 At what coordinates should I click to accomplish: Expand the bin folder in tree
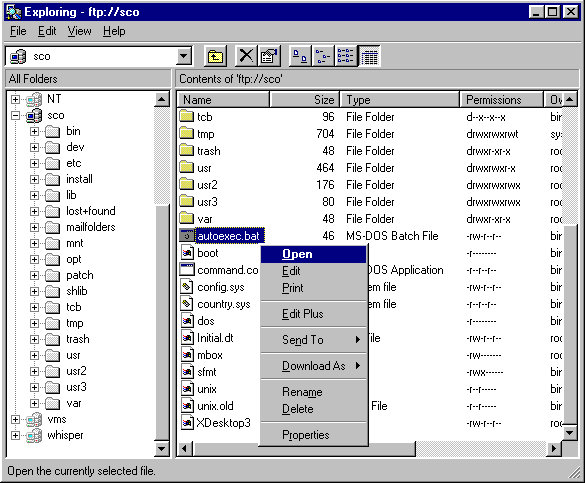point(34,131)
